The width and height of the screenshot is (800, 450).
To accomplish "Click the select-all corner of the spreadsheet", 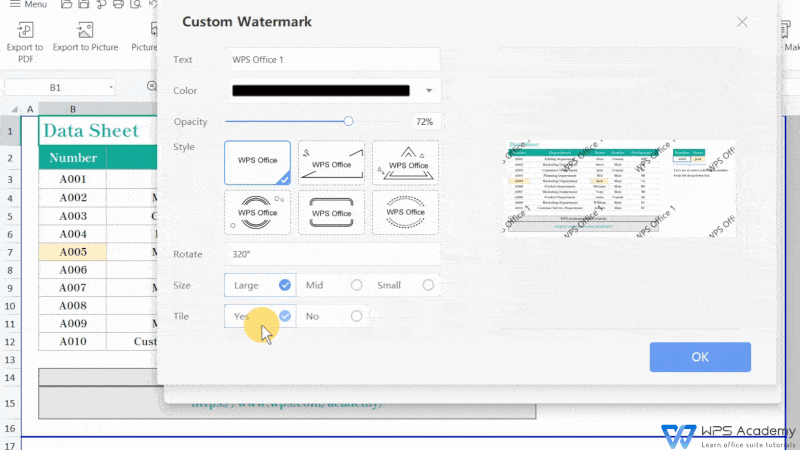I will pos(15,109).
